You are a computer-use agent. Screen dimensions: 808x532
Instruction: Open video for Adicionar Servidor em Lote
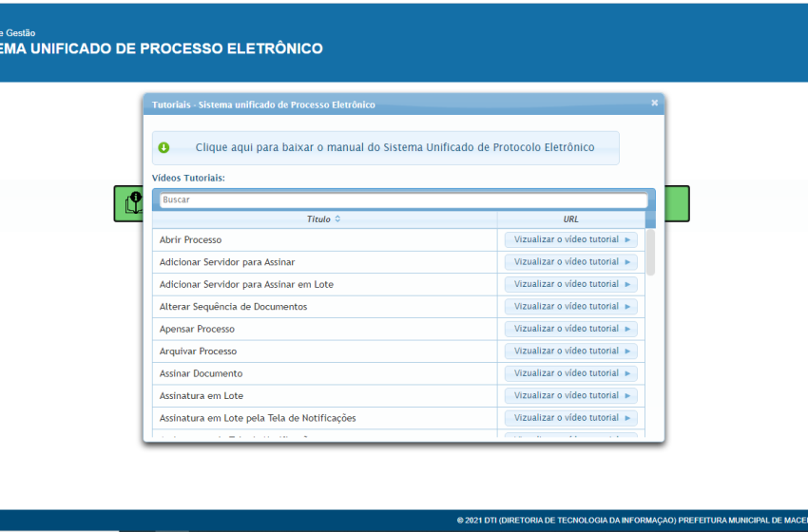pos(571,284)
